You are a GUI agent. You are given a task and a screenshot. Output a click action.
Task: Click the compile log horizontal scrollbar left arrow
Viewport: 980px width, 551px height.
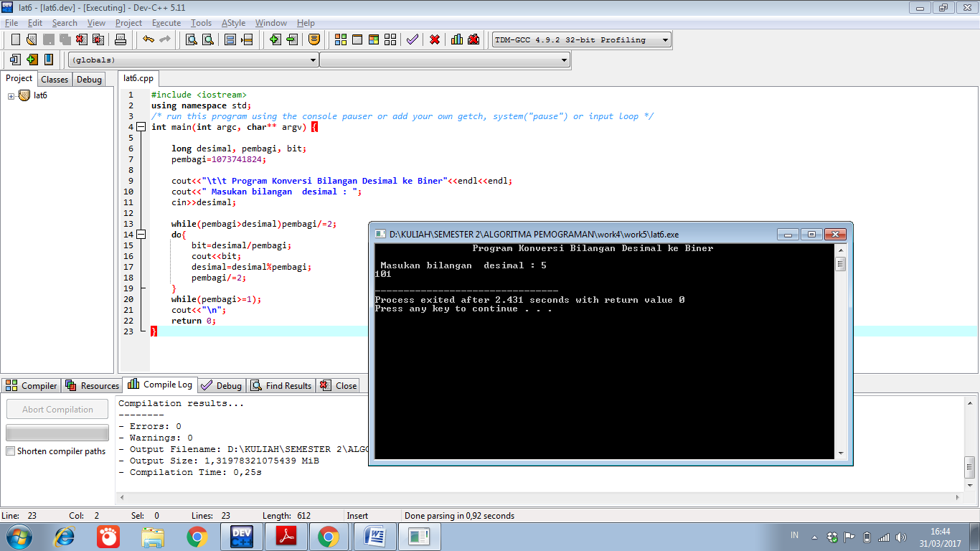(x=121, y=497)
